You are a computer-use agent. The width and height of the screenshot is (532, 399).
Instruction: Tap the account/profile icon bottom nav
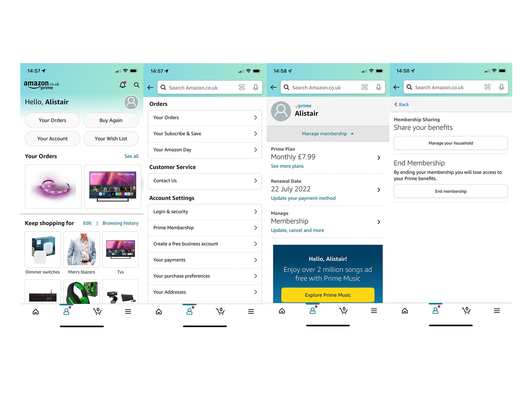[67, 311]
